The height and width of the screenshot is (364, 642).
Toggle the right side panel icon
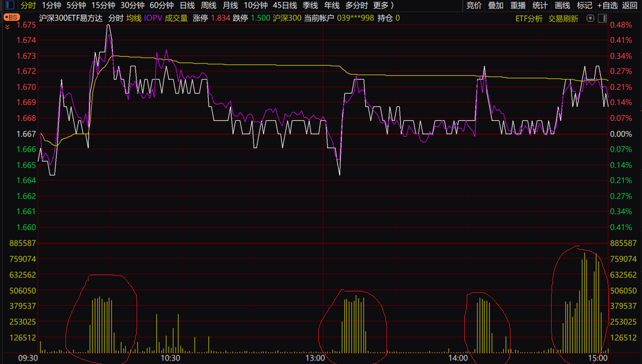click(602, 18)
